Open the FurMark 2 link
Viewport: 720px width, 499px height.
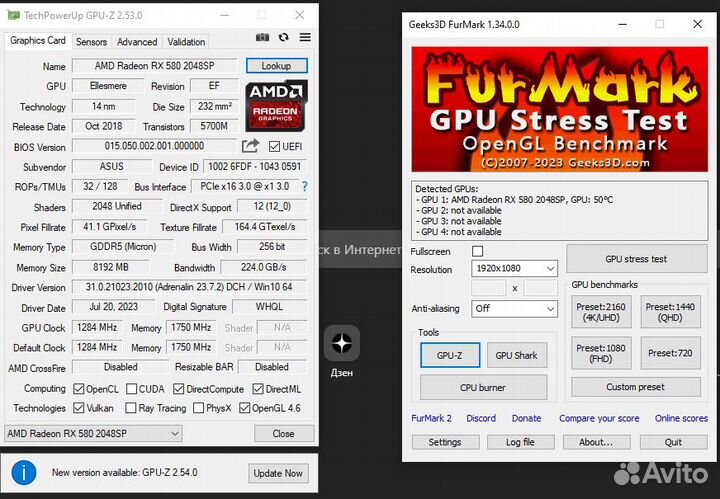[x=431, y=418]
